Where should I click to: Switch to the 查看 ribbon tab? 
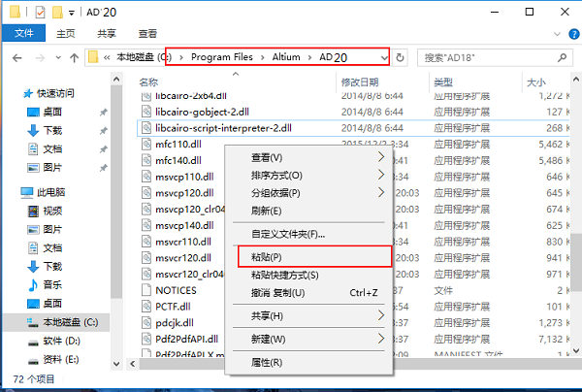click(147, 34)
